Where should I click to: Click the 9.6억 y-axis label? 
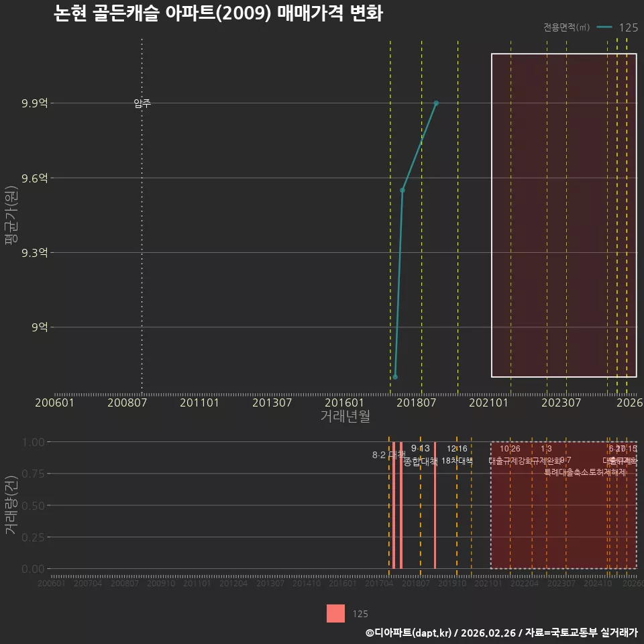coord(35,178)
